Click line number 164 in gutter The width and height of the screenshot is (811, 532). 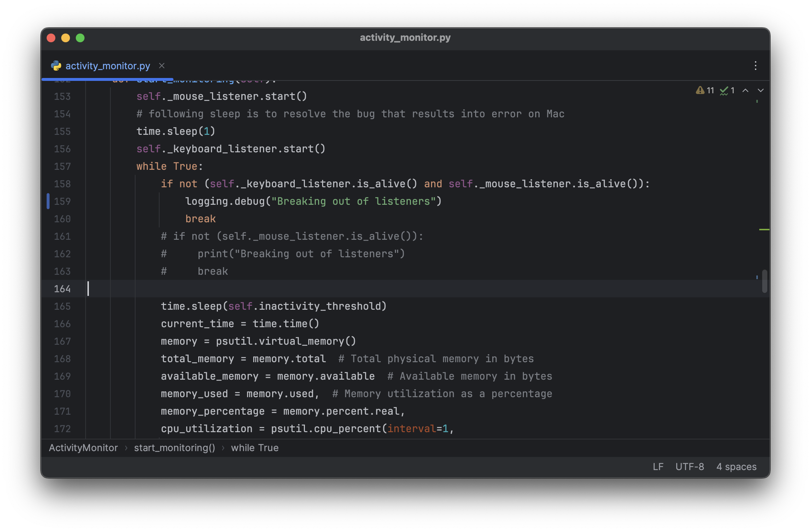[x=62, y=289]
